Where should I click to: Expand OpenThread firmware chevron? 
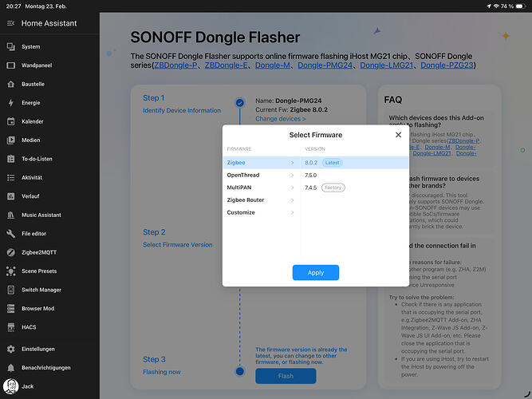[x=292, y=176]
